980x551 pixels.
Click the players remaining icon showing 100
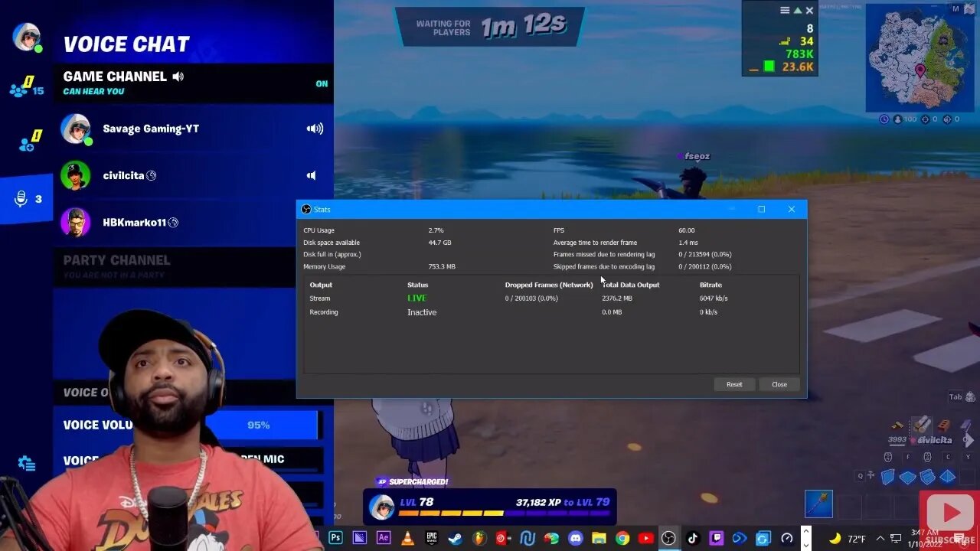(x=897, y=119)
